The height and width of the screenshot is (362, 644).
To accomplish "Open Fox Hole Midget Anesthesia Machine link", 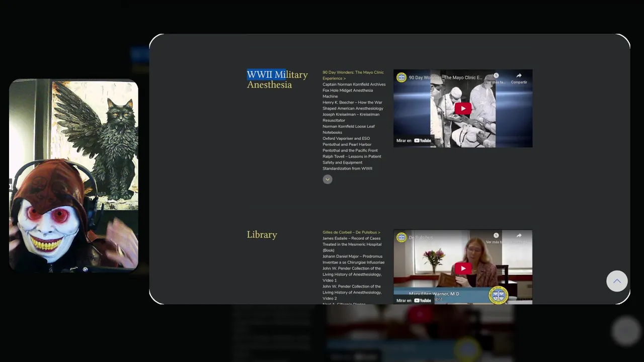I will click(348, 94).
